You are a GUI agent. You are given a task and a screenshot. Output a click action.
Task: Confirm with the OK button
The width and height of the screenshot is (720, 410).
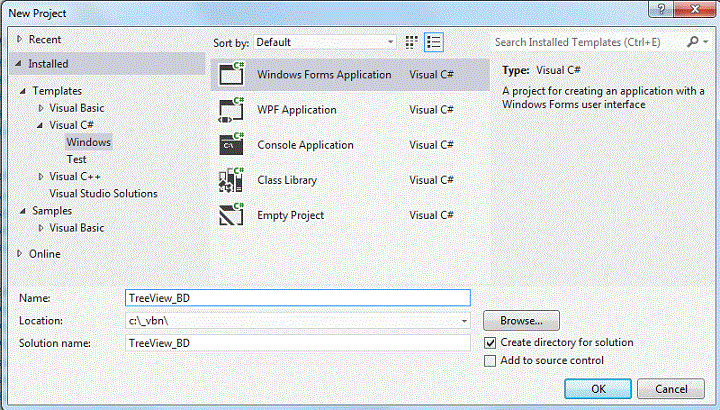coord(598,389)
